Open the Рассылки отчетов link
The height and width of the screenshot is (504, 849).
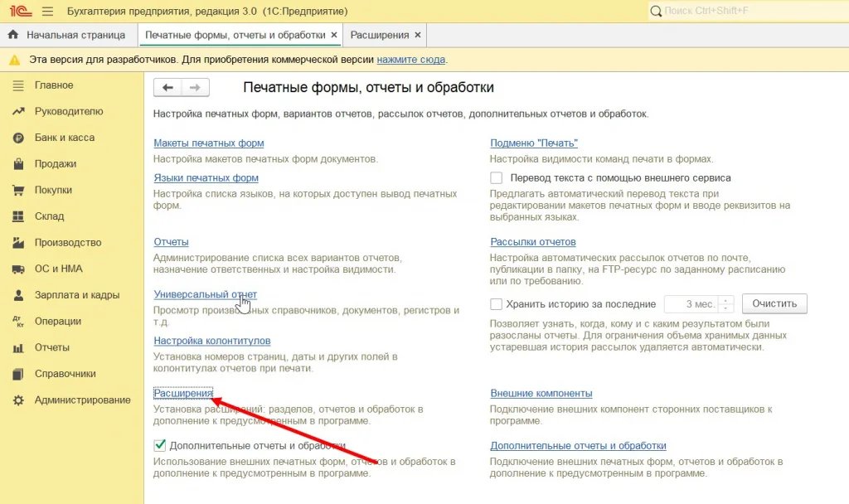tap(533, 241)
